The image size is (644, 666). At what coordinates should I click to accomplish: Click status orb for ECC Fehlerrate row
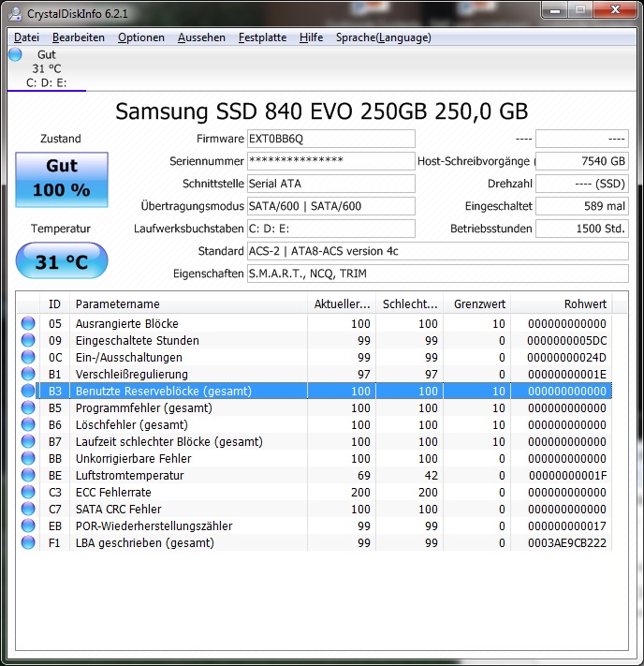coord(28,492)
